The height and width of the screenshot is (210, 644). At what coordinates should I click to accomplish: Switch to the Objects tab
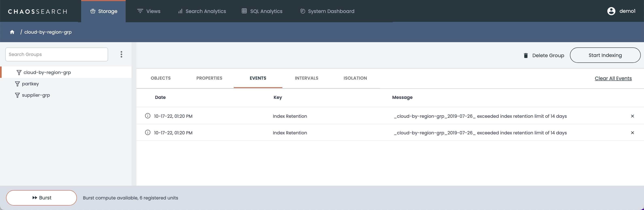(x=160, y=78)
